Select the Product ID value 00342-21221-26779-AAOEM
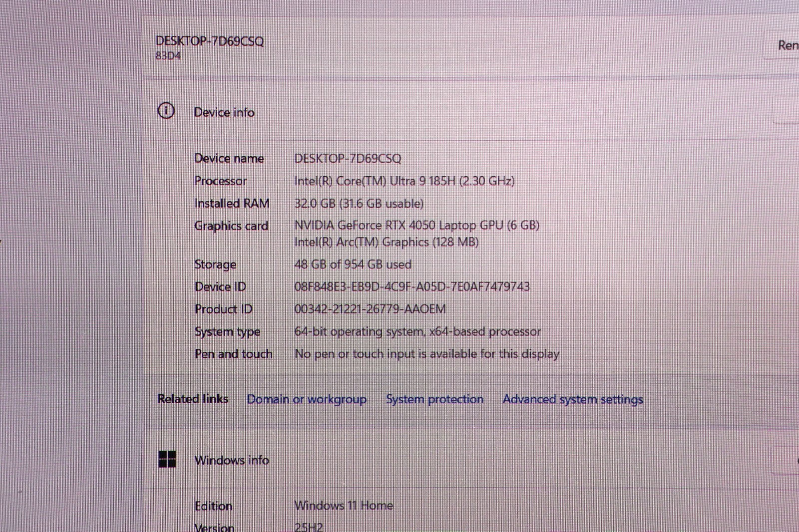Image resolution: width=799 pixels, height=532 pixels. pyautogui.click(x=370, y=309)
